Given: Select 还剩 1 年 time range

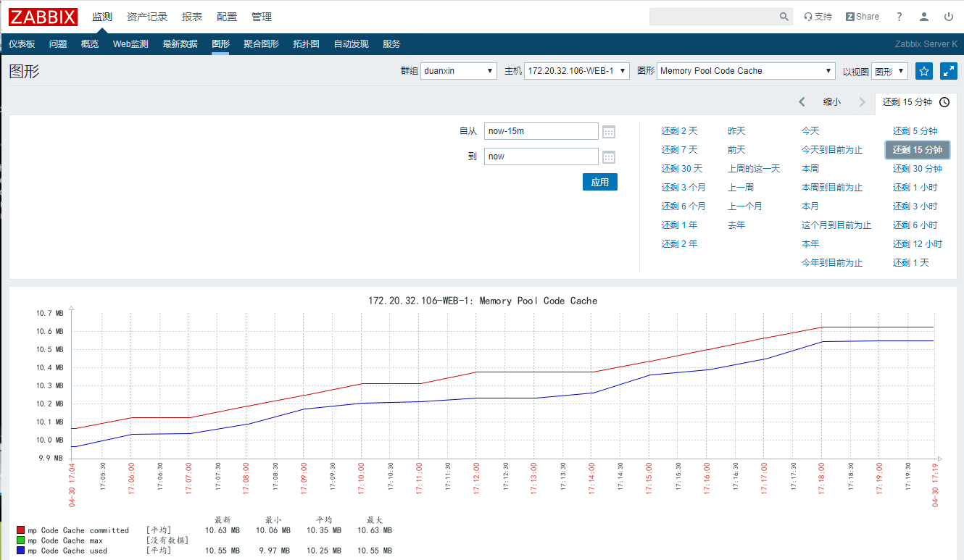Looking at the screenshot, I should click(679, 225).
